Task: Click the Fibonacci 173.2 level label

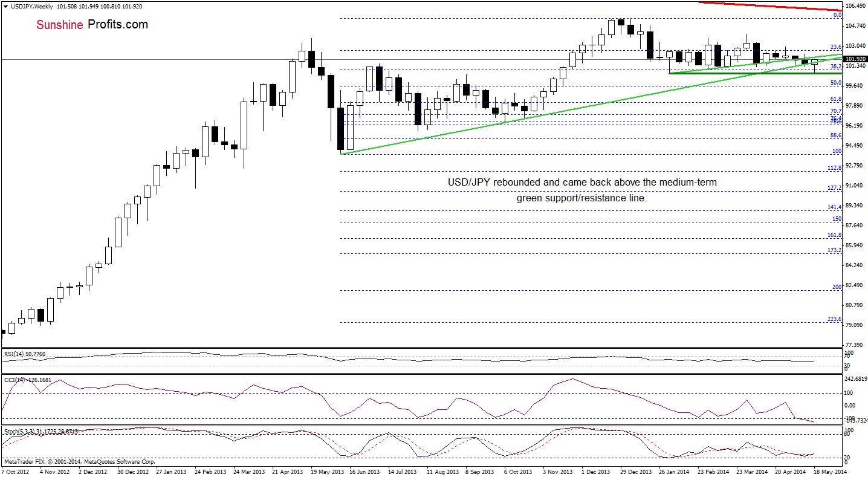Action: [835, 250]
